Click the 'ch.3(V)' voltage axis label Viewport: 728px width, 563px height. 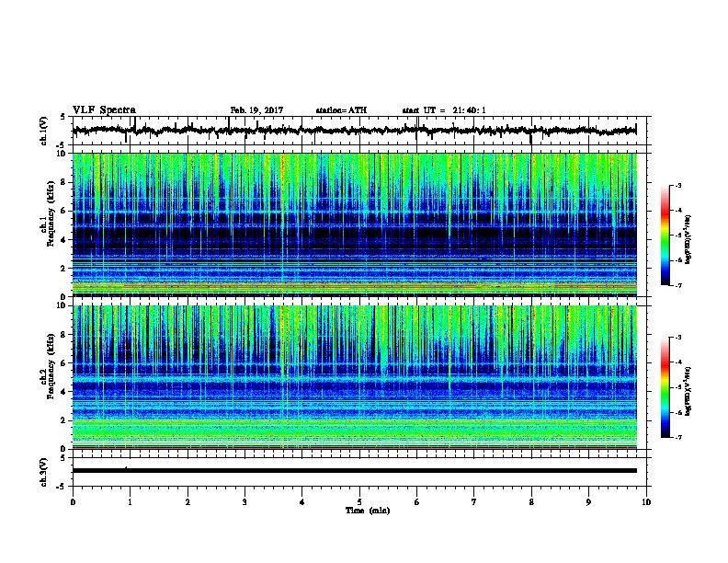(x=43, y=472)
